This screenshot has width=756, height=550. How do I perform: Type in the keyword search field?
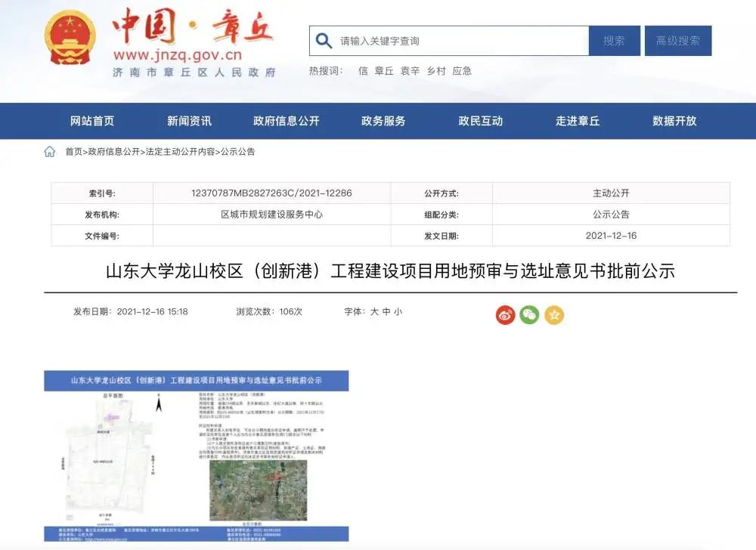461,41
